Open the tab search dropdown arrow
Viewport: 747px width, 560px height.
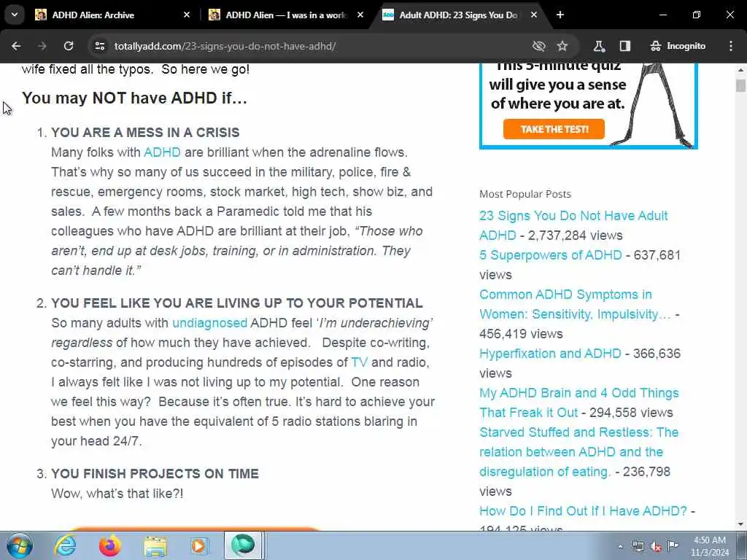click(x=15, y=15)
